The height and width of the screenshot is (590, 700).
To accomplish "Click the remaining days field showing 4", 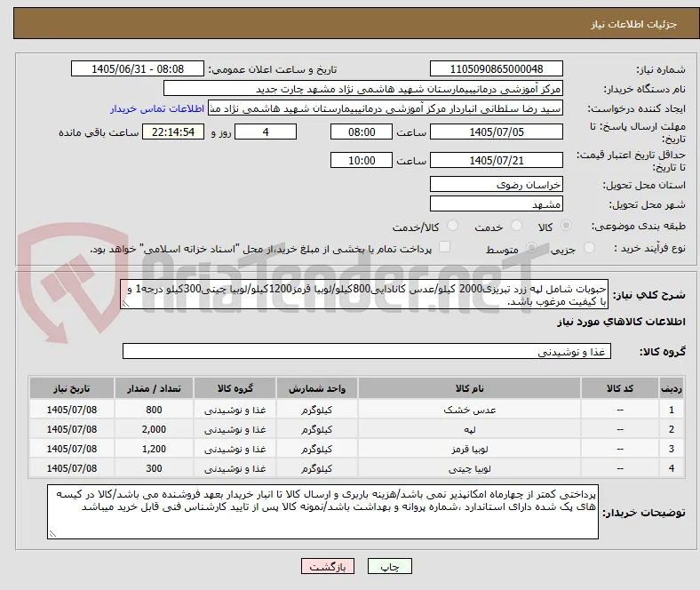I will click(x=266, y=132).
